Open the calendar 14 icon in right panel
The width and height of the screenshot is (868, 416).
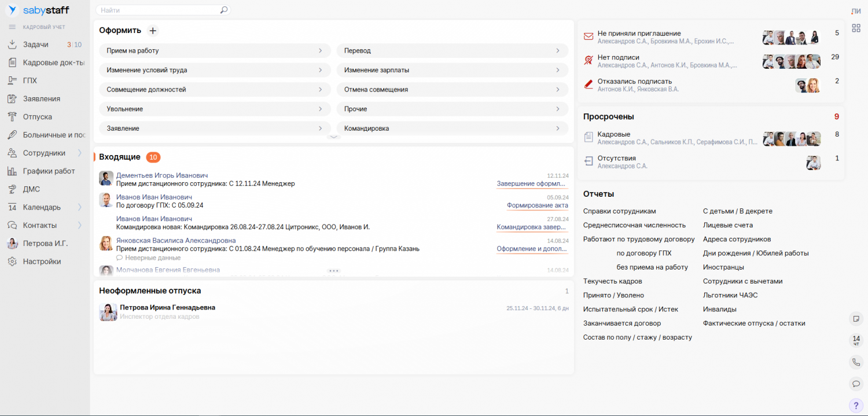856,340
